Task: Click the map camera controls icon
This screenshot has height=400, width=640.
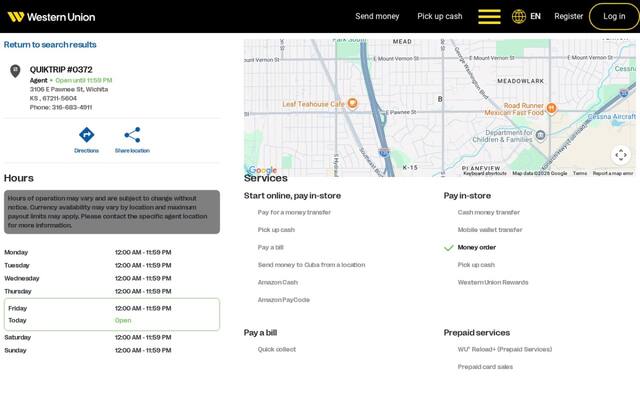Action: click(x=621, y=155)
